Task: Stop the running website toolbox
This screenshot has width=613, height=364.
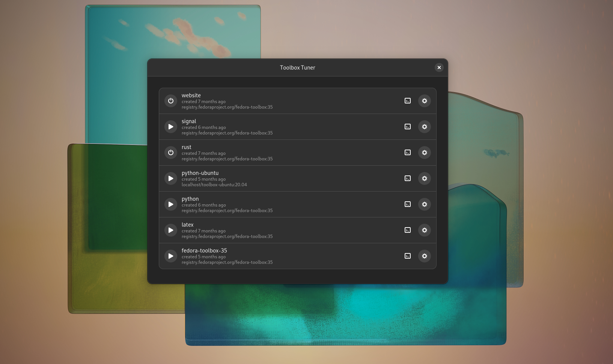Action: pyautogui.click(x=171, y=101)
